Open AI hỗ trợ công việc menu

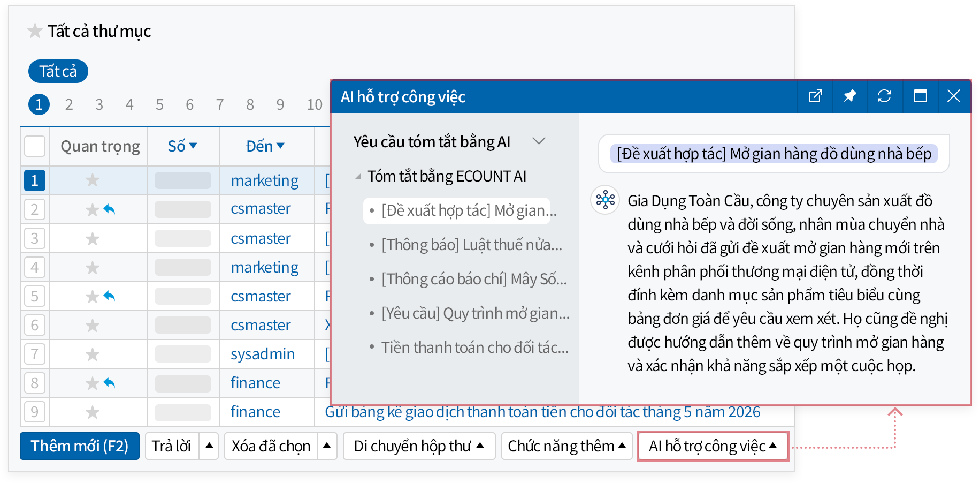tap(713, 446)
